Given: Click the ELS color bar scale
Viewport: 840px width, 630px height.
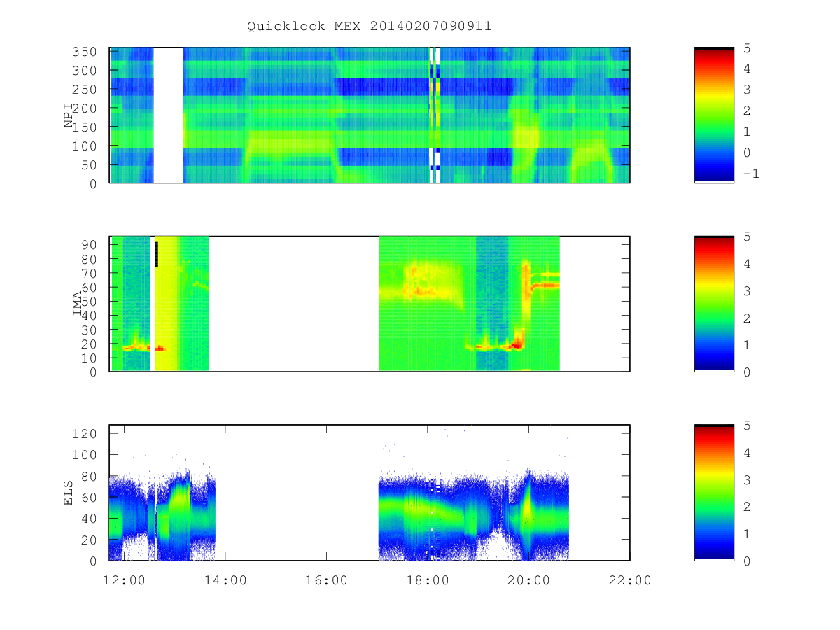Looking at the screenshot, I should (714, 493).
